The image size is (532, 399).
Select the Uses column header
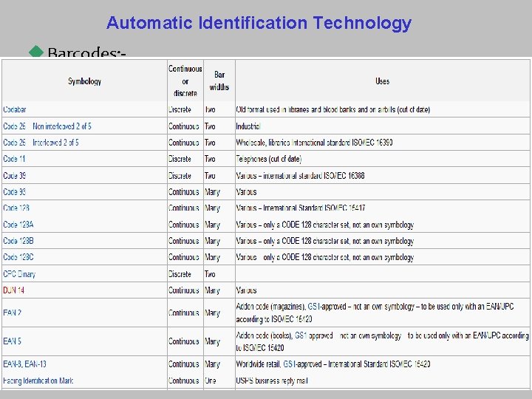[383, 81]
